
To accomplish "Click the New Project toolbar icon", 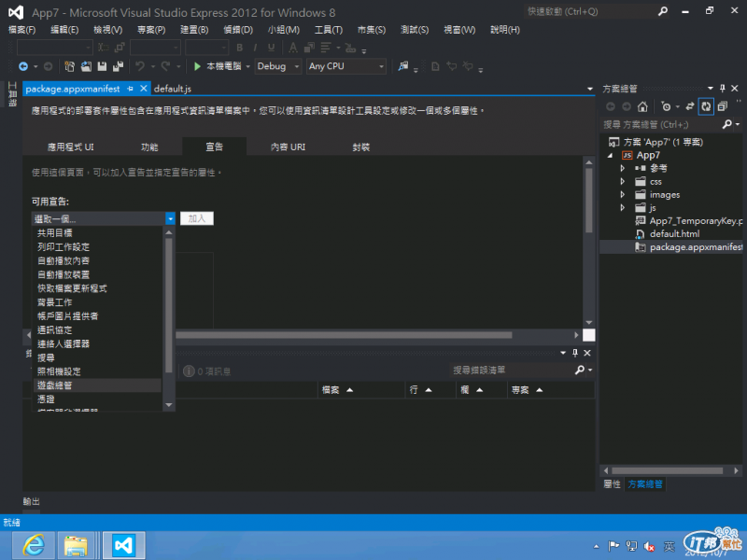I will [69, 66].
